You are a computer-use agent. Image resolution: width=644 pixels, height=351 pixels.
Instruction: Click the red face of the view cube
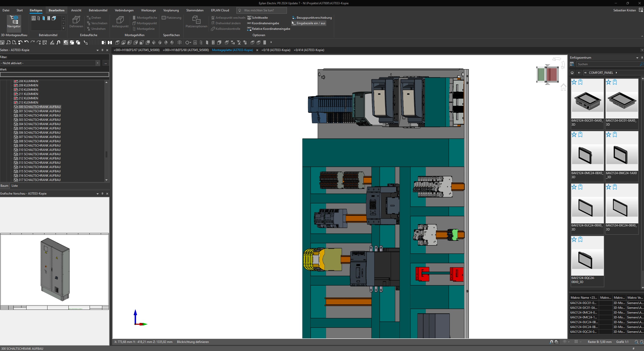point(552,74)
